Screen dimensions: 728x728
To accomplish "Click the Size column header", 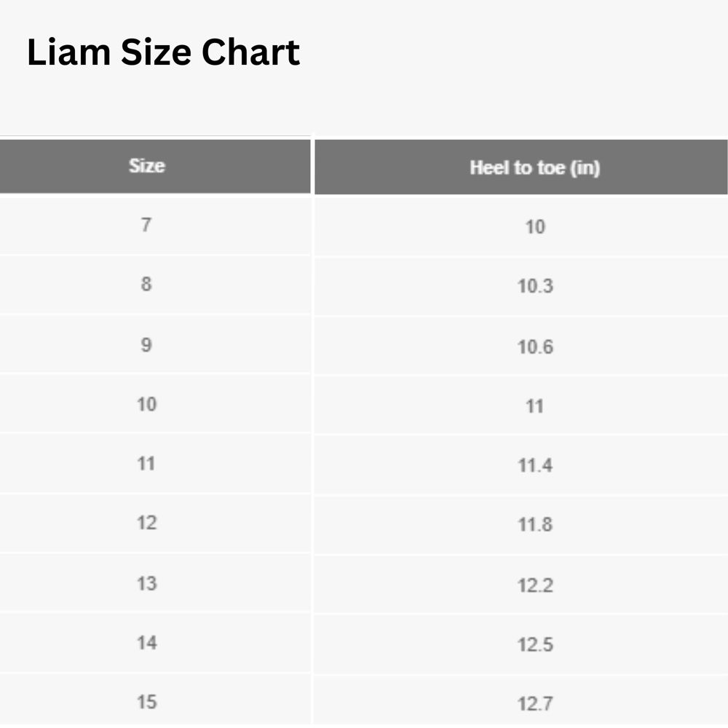I will 146,166.
